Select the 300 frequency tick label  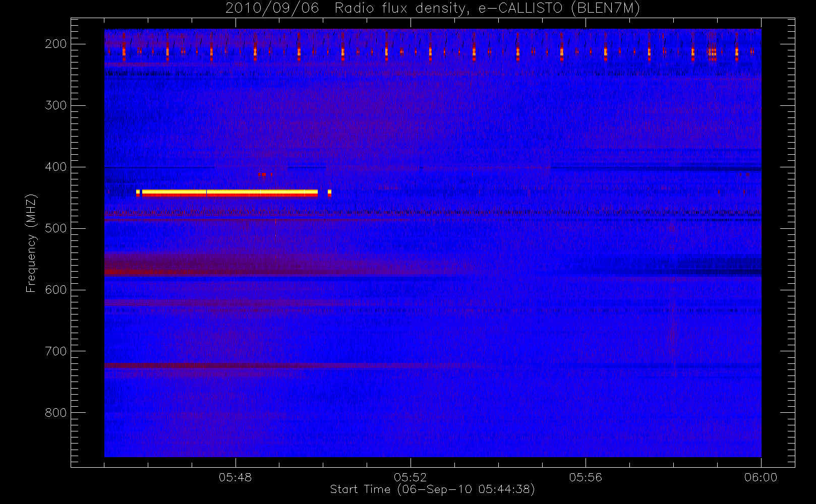coord(56,105)
